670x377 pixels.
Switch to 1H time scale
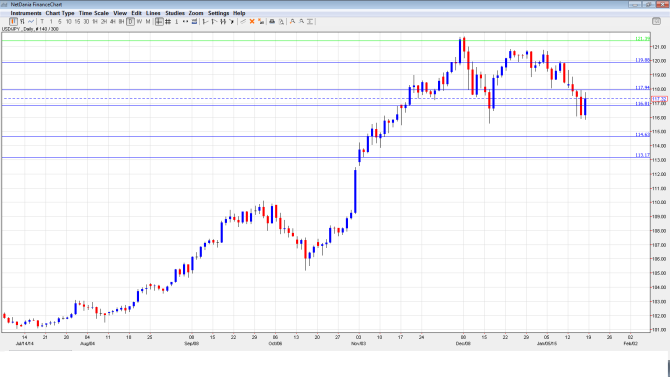click(95, 21)
